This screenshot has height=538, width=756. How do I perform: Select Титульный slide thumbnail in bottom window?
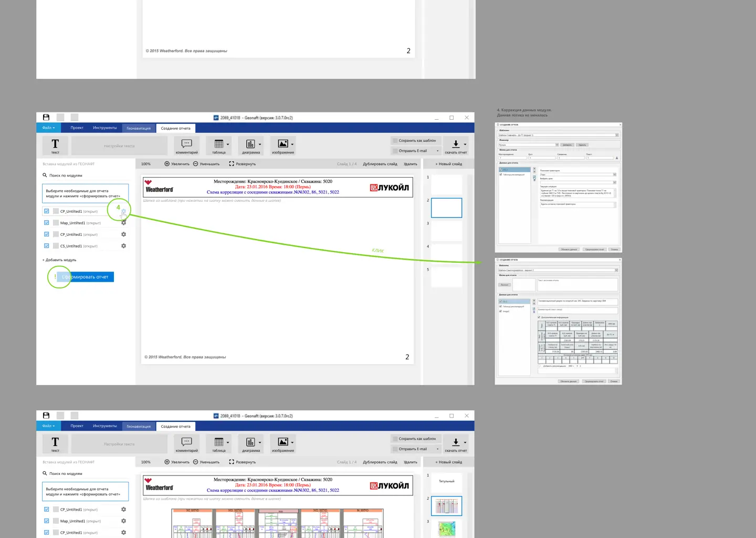[446, 482]
